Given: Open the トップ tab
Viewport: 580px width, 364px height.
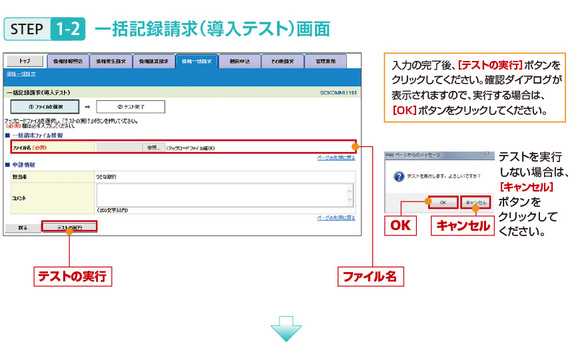Looking at the screenshot, I should tap(25, 61).
